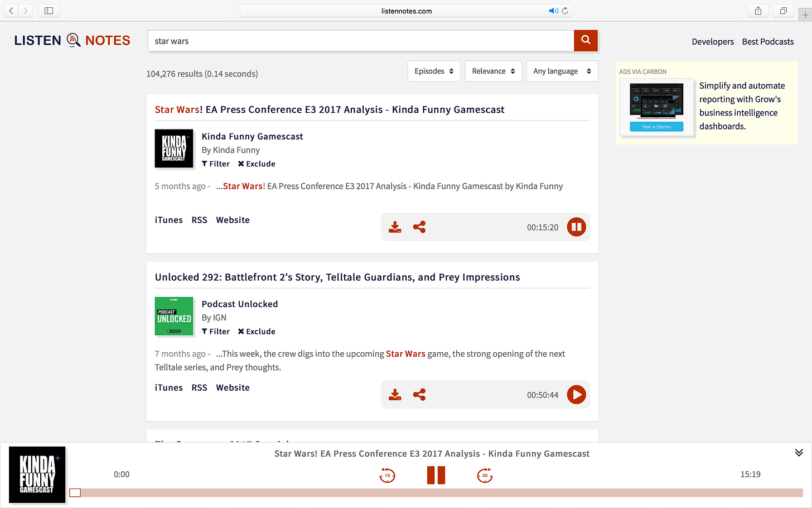Show all Safari tabs overview
The height and width of the screenshot is (508, 812).
(783, 11)
